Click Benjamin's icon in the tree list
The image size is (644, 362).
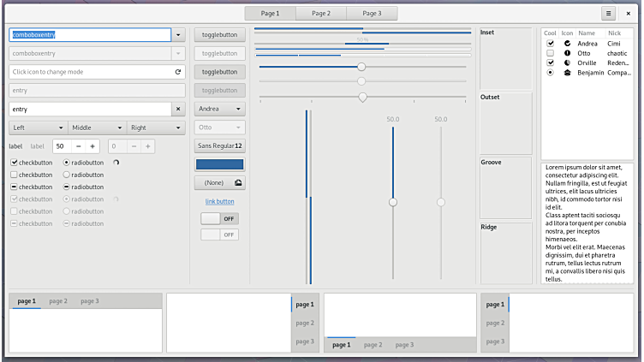(x=567, y=73)
